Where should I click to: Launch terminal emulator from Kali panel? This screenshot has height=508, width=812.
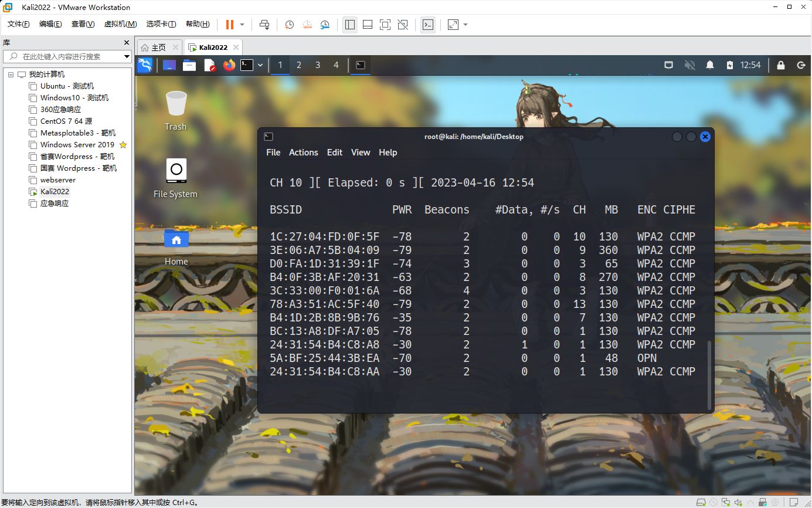(247, 65)
